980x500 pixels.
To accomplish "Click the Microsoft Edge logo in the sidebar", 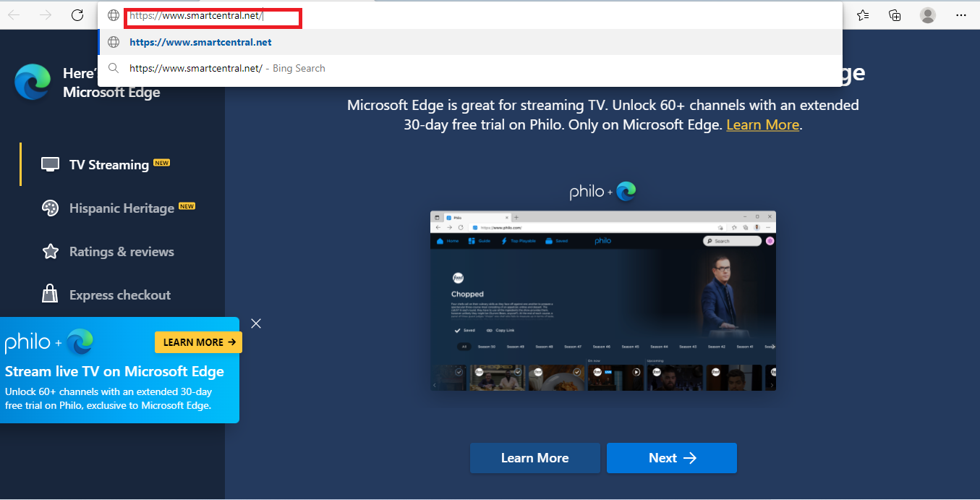I will (x=33, y=82).
